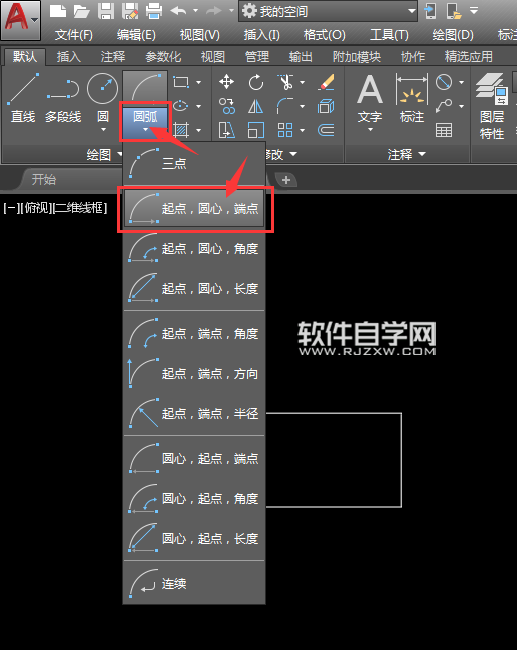Select the Erase tool icon
Image resolution: width=517 pixels, height=650 pixels.
coord(326,82)
